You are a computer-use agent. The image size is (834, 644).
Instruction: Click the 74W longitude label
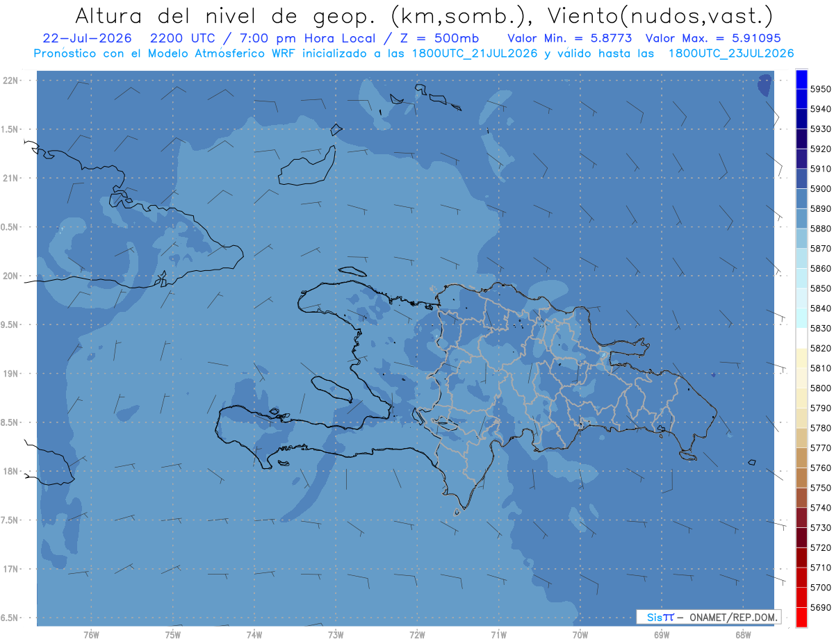tap(254, 635)
